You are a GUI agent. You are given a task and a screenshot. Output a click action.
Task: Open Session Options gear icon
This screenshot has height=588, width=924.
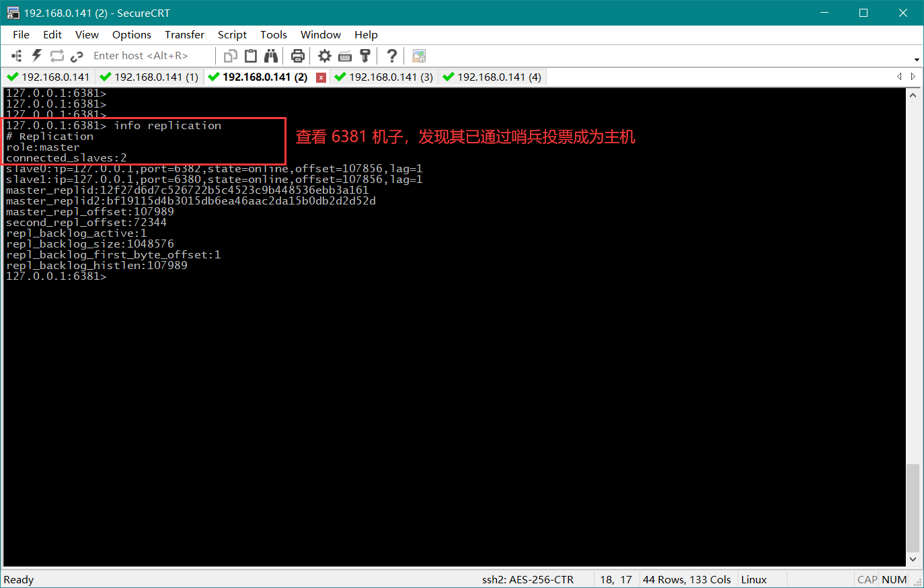tap(325, 56)
